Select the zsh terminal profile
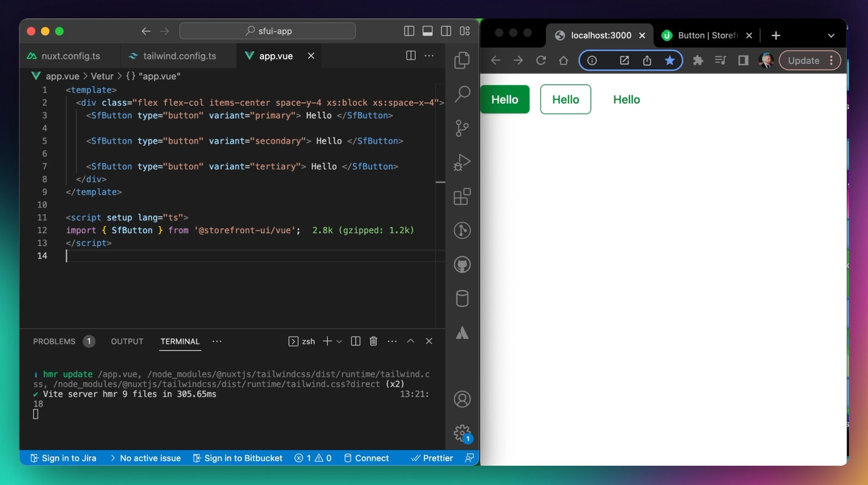Viewport: 868px width, 485px height. [302, 341]
